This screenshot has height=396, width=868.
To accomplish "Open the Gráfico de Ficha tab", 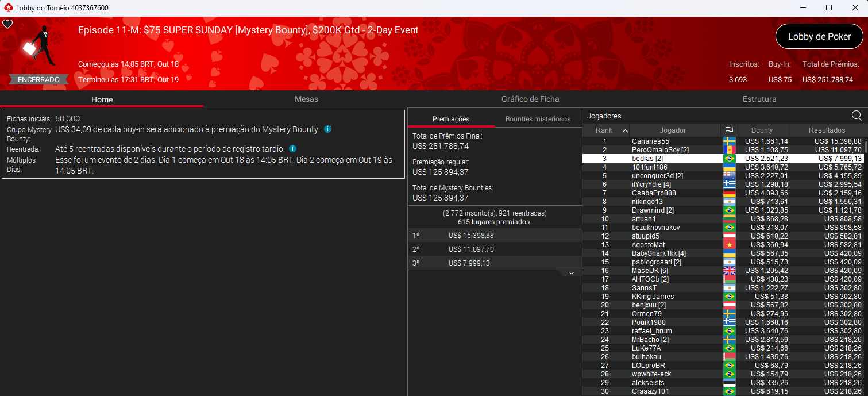I will pos(530,99).
